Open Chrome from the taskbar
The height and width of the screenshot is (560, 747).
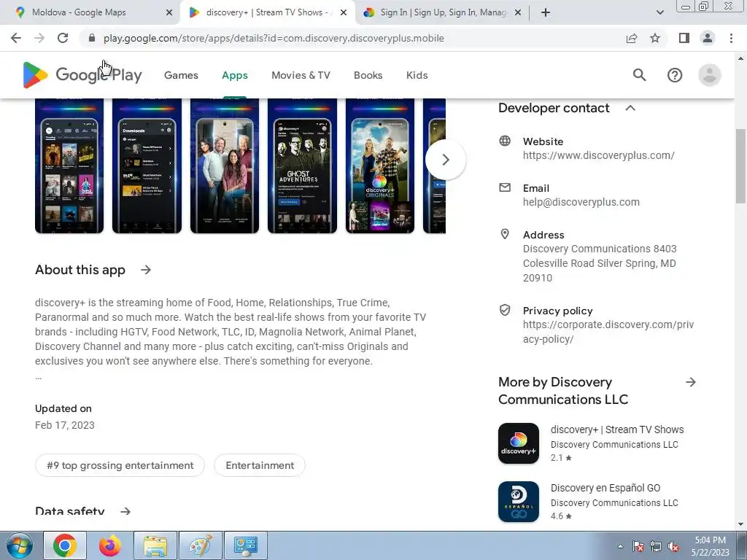pos(65,545)
